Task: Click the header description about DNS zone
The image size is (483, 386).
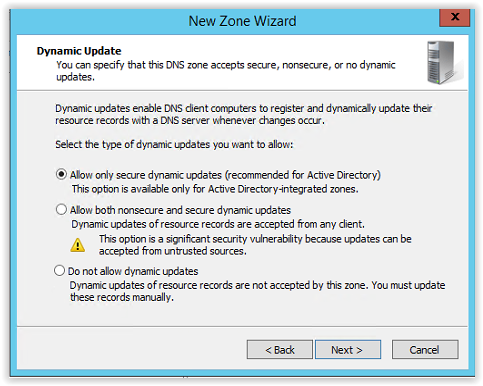Action: 226,71
